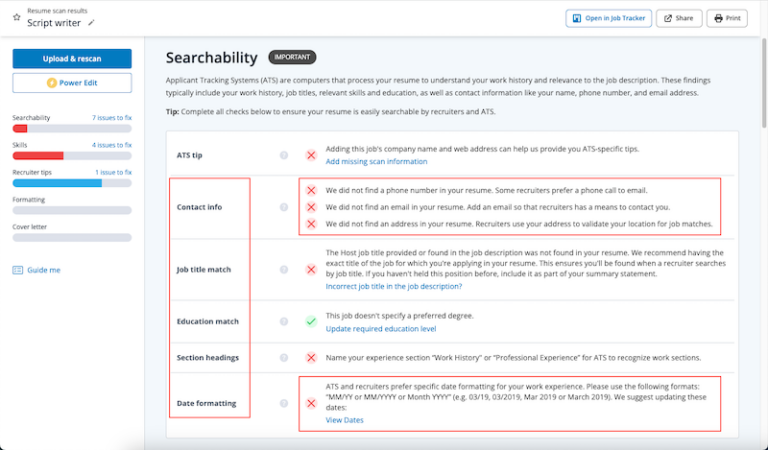Click the info icon in Job title match row
The image size is (768, 450).
[x=284, y=270]
